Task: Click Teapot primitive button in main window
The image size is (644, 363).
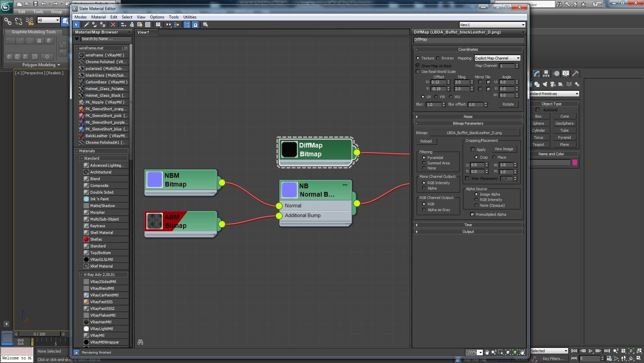Action: pyautogui.click(x=538, y=145)
